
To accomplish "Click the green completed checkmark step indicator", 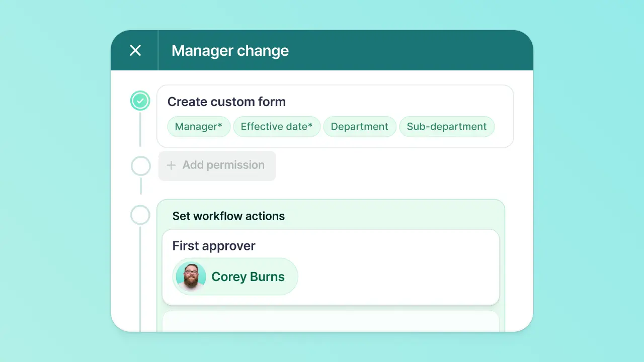I will 140,101.
